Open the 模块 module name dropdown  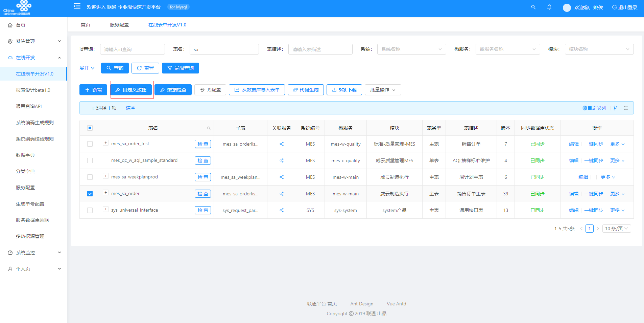pos(599,49)
